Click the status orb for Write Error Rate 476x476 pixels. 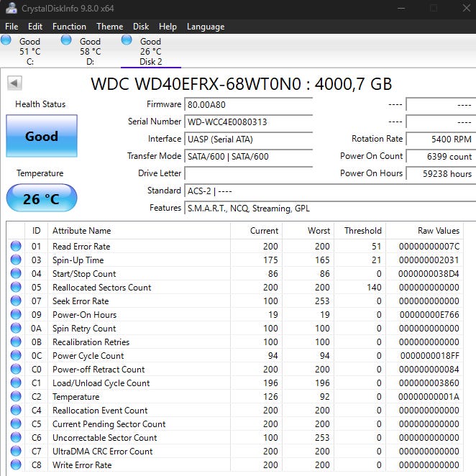tap(16, 465)
